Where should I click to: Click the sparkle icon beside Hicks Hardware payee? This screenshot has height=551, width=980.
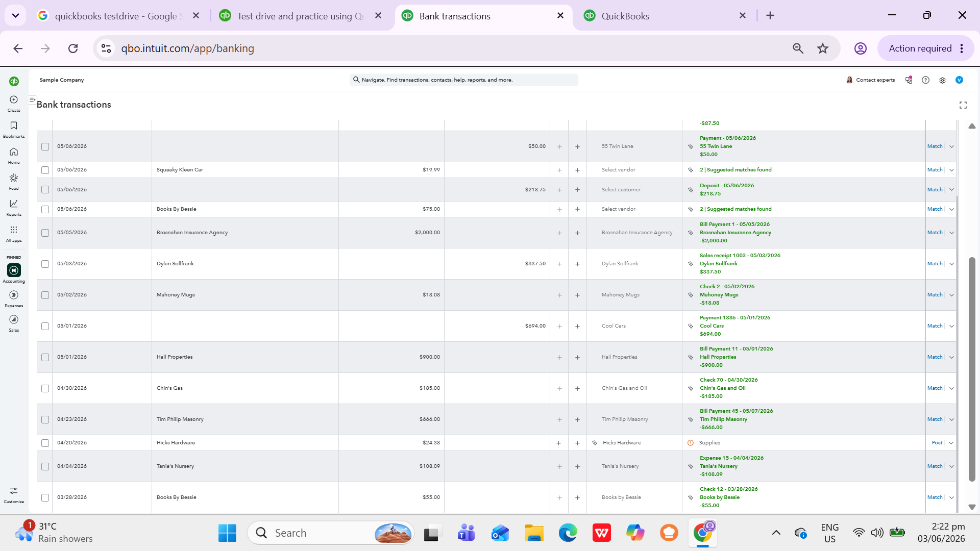pos(595,443)
